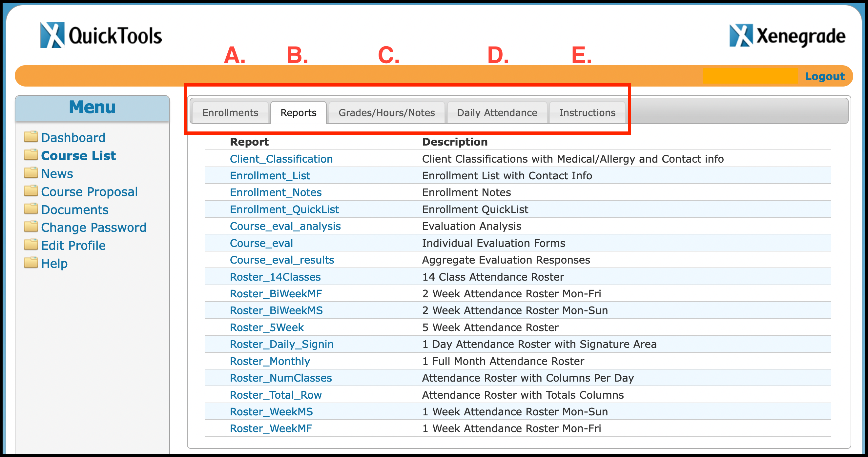Open the Grades/Hours/Notes tab
The image size is (868, 457).
point(386,112)
